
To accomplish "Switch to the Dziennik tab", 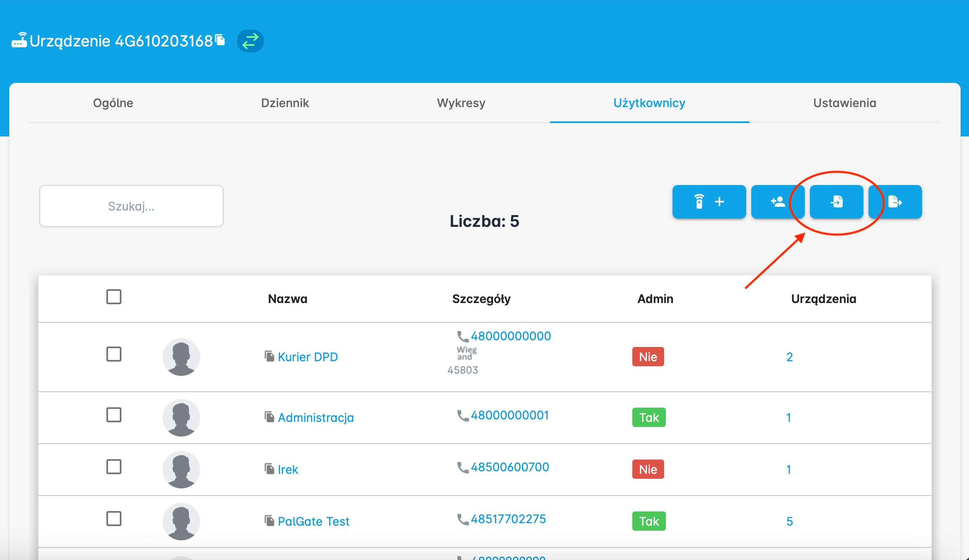I will pyautogui.click(x=285, y=103).
